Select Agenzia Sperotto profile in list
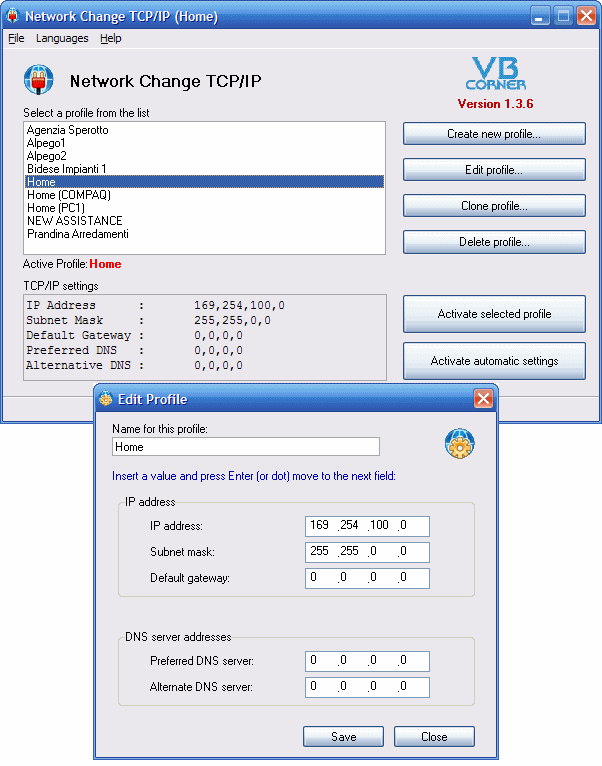 click(68, 130)
